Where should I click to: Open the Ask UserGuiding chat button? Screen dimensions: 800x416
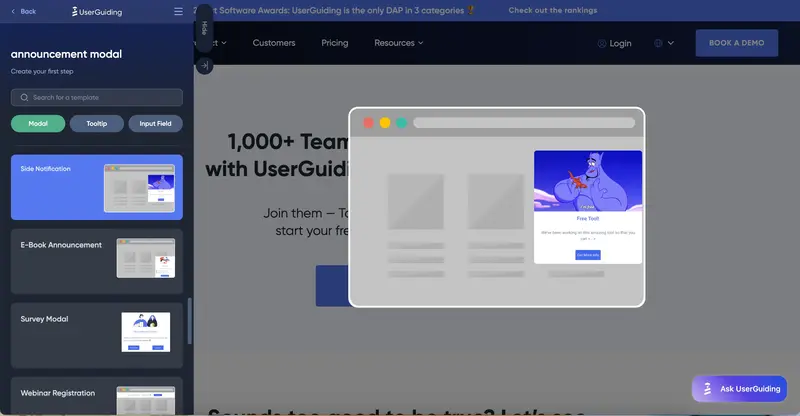coord(739,389)
